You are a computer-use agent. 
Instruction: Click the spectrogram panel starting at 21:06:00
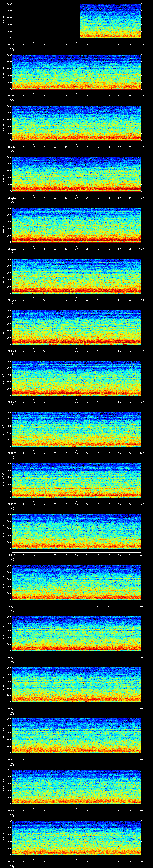tap(77, 123)
